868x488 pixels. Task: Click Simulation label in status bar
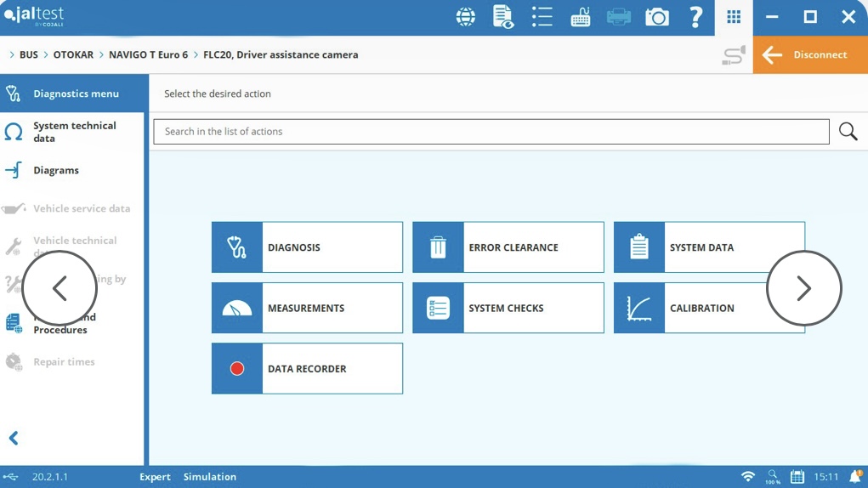coord(210,477)
